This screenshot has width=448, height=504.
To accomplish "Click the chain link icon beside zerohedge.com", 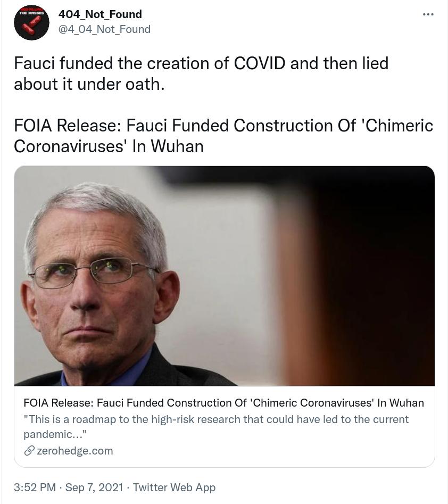I will pos(29,451).
